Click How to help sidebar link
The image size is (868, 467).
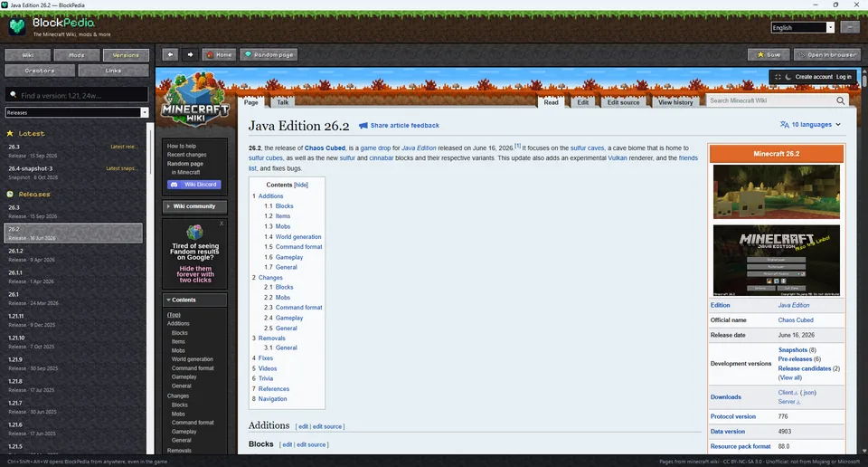coord(182,147)
